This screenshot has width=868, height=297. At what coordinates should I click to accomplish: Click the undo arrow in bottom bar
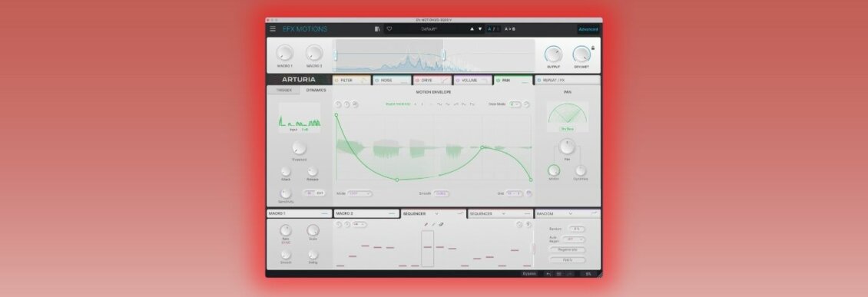click(548, 274)
